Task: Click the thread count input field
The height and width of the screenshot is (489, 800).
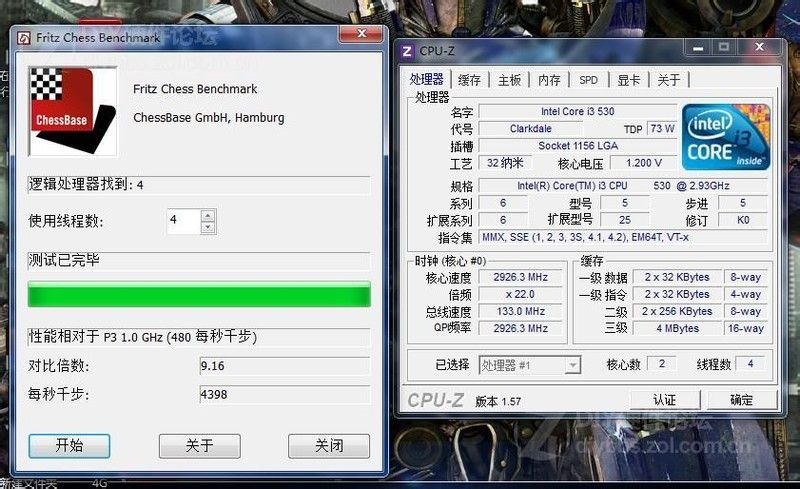Action: [x=184, y=222]
